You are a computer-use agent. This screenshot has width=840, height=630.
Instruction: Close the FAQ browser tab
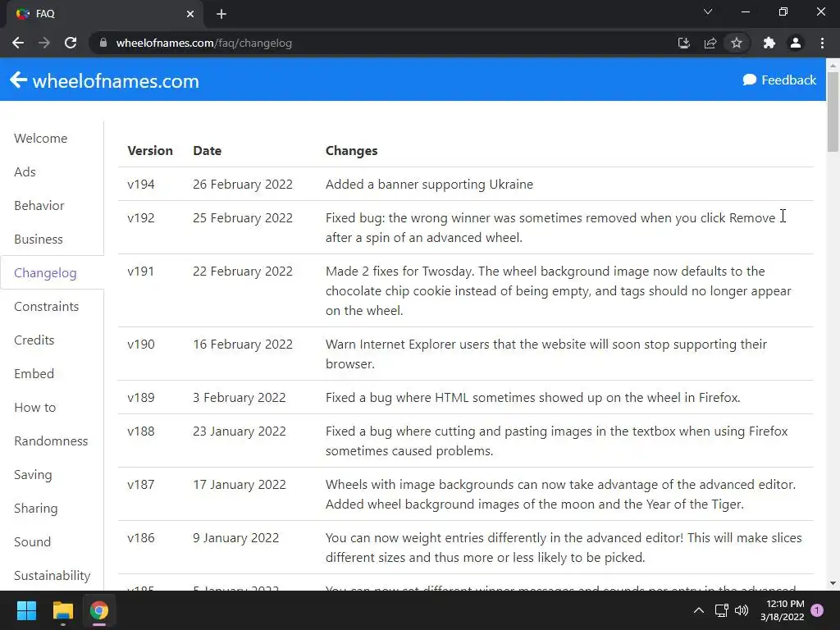coord(190,14)
